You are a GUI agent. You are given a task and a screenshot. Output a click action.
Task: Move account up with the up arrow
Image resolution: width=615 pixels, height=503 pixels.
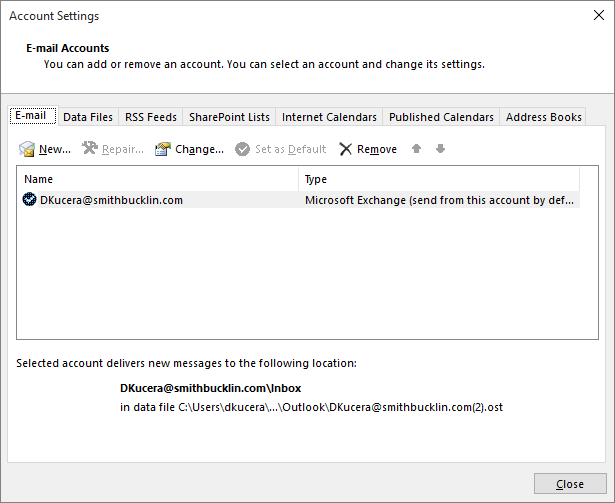pyautogui.click(x=417, y=149)
